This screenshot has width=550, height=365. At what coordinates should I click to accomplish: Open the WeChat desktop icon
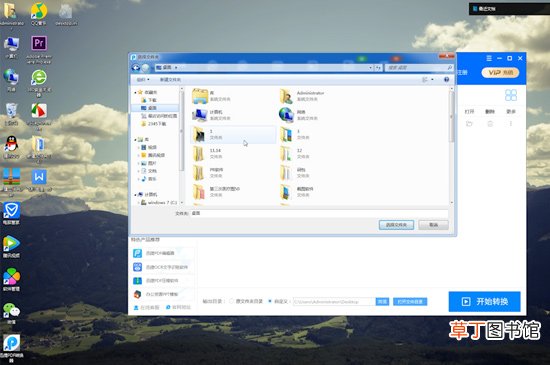point(12,313)
